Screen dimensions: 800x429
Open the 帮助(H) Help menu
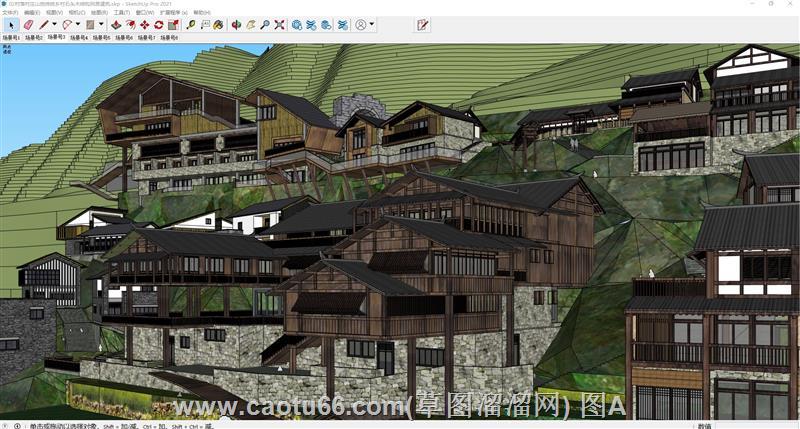(202, 12)
